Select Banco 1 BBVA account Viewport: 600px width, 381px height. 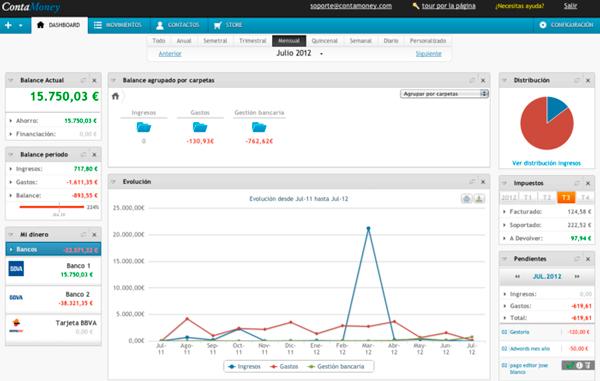[x=53, y=270]
